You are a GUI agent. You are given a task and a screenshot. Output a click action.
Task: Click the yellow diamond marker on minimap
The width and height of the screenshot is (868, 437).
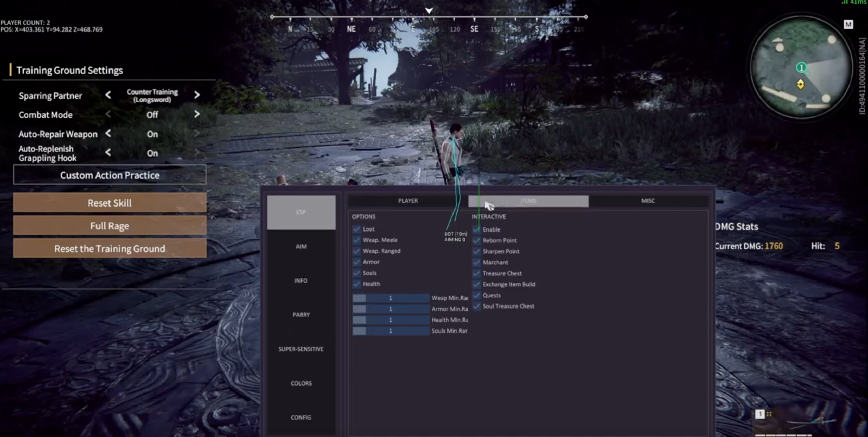[x=800, y=84]
